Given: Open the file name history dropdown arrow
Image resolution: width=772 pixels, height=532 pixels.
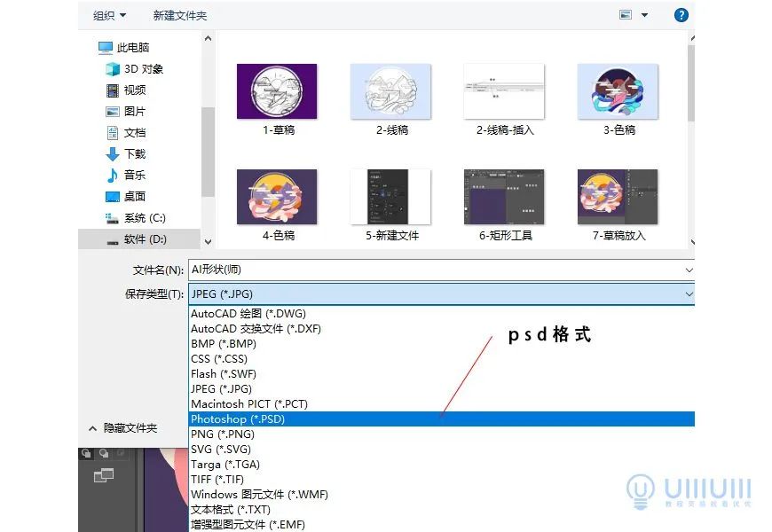Looking at the screenshot, I should coord(689,270).
